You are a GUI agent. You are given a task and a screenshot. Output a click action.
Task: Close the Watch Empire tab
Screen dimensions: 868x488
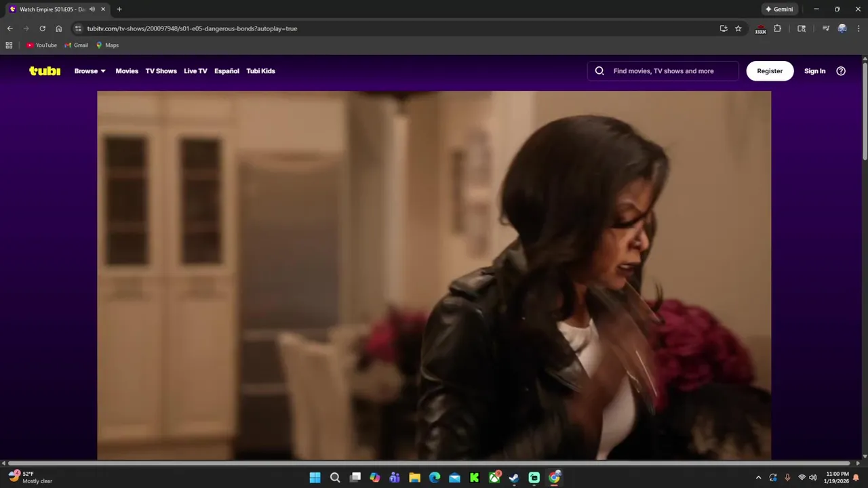click(103, 9)
